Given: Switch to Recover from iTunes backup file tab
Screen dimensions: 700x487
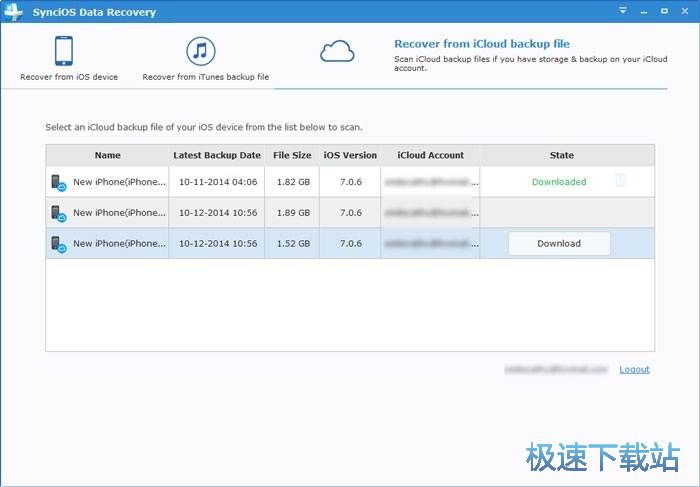Looking at the screenshot, I should [205, 58].
